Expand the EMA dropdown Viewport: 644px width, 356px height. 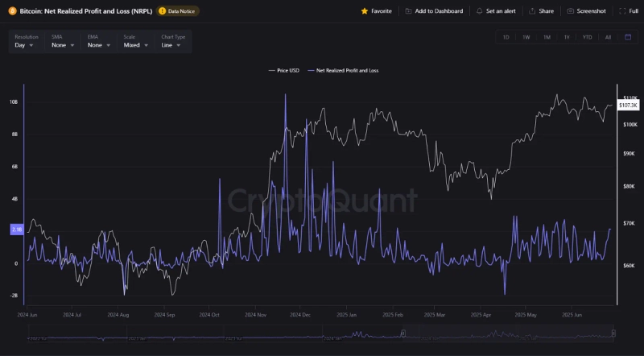[x=99, y=45]
